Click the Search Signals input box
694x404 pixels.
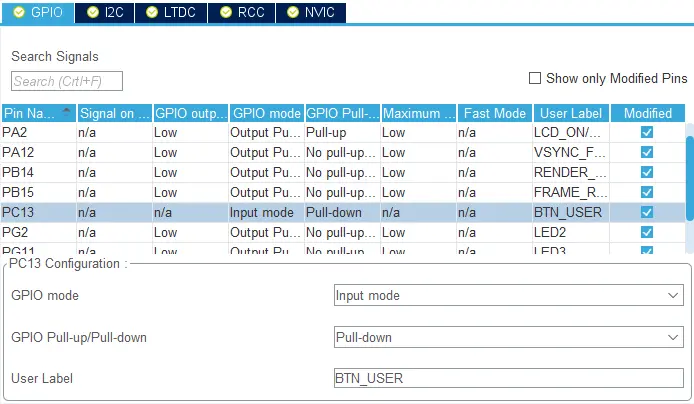pyautogui.click(x=66, y=81)
